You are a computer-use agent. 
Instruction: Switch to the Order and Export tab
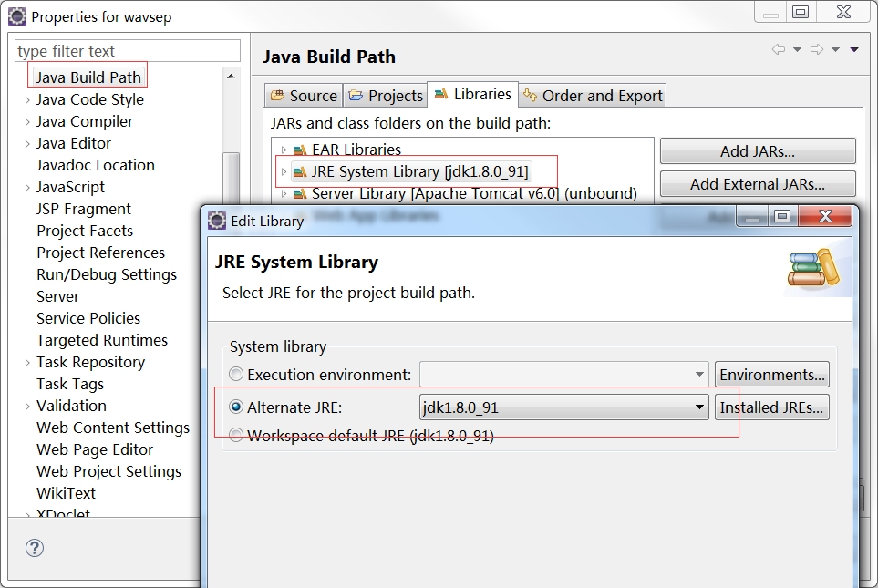coord(593,96)
